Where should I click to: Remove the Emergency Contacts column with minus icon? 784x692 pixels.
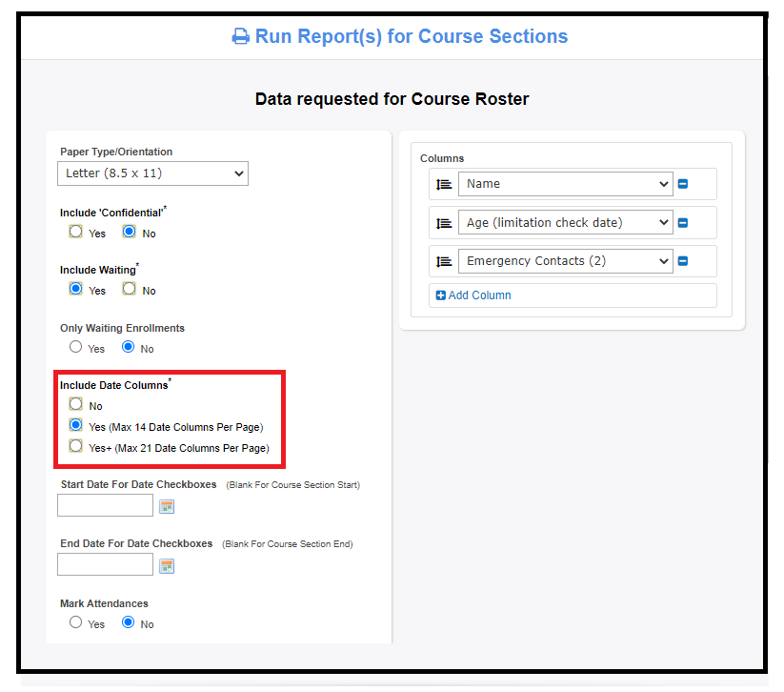click(x=682, y=261)
